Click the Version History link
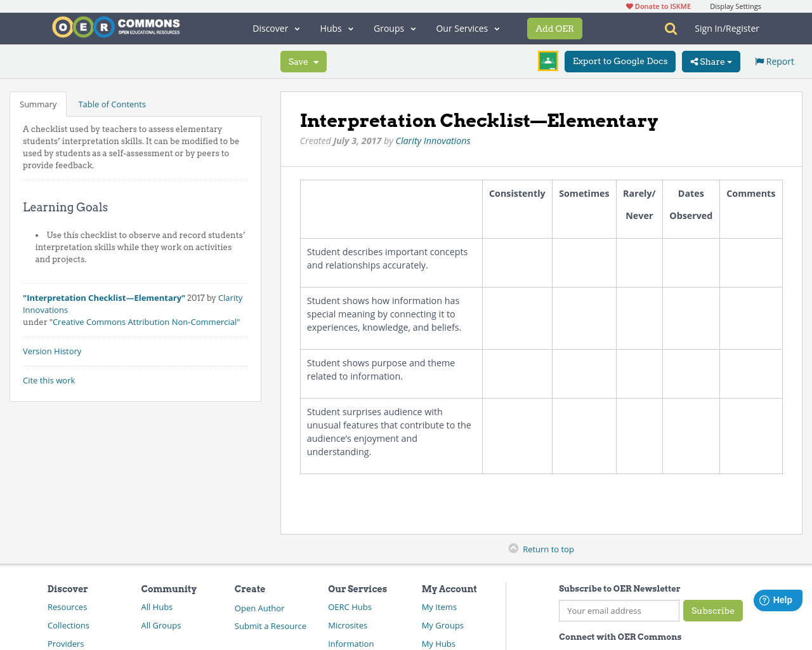 tap(52, 350)
